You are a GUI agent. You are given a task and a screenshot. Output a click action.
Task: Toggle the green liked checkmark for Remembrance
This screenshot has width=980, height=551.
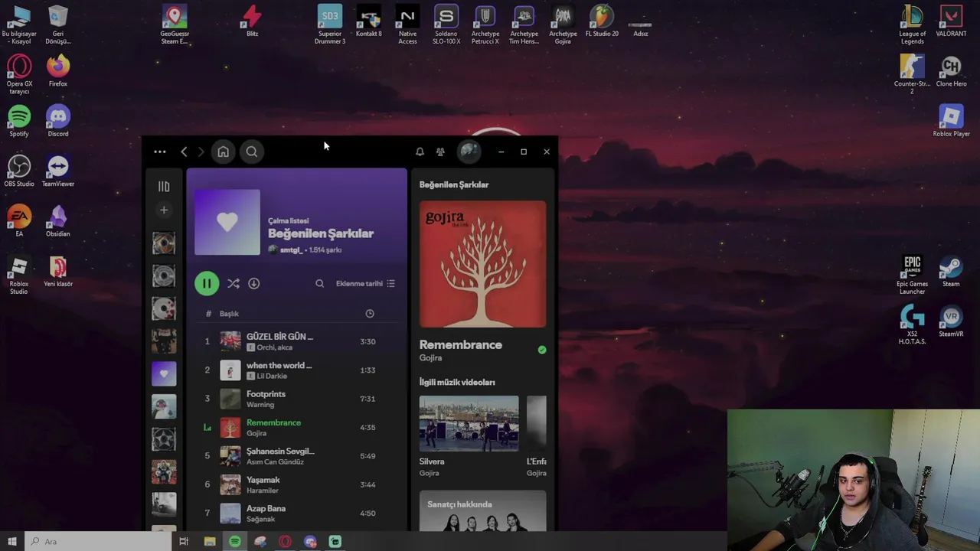(542, 350)
